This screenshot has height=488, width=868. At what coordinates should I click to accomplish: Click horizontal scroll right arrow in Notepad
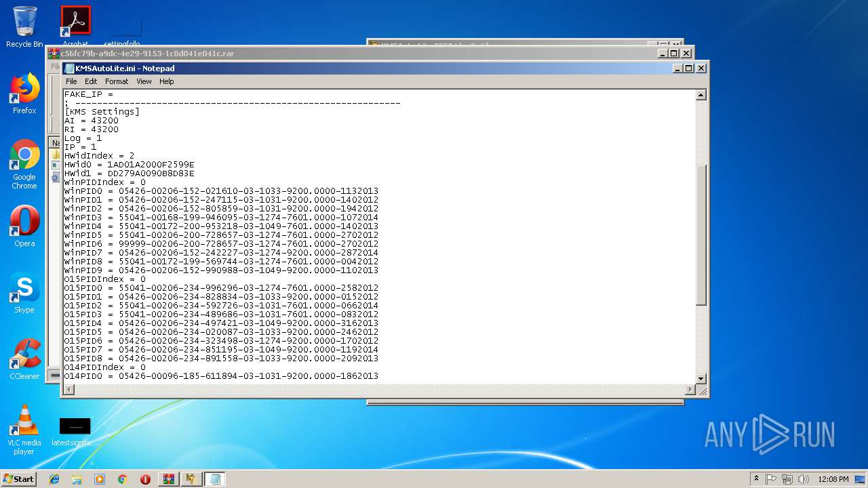[x=690, y=390]
